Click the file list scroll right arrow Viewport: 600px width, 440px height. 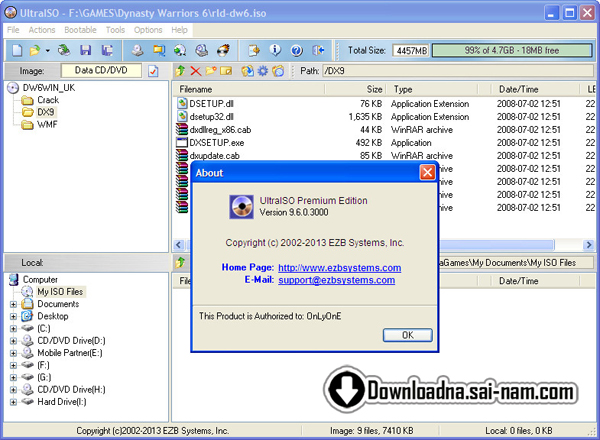(x=589, y=244)
